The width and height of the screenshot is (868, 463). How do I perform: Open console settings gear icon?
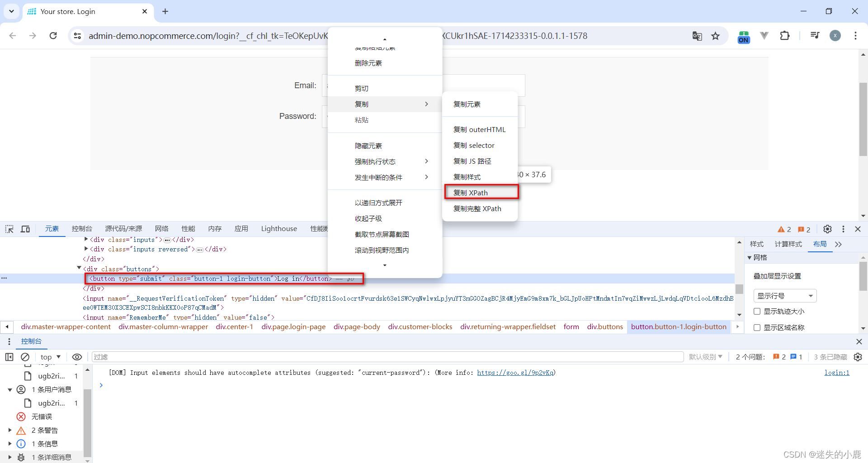[858, 357]
